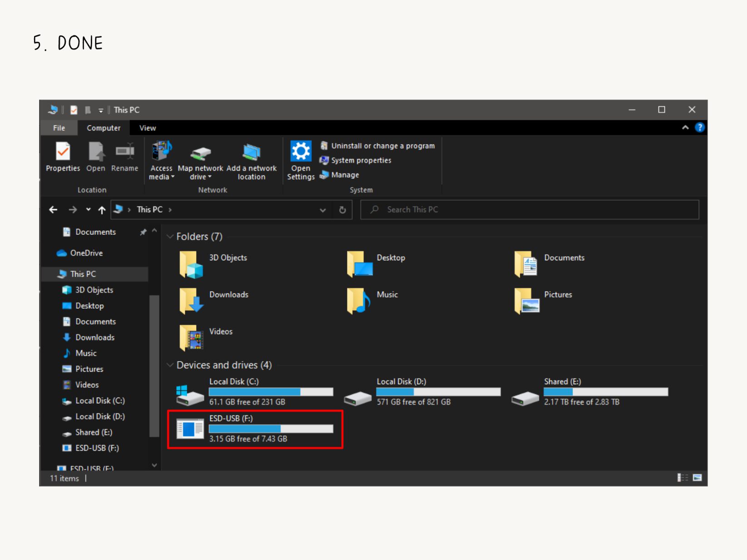
Task: Click the navigation pane scrollbar thumb
Action: [154, 366]
